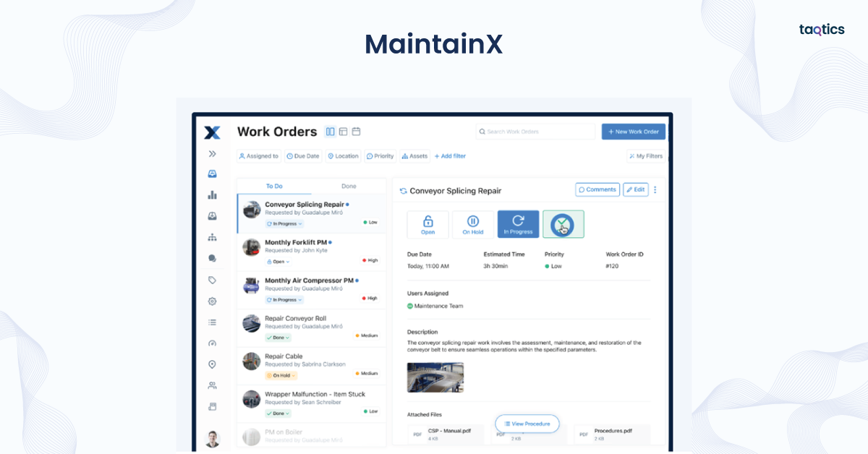Viewport: 868px width, 454px height.
Task: Click the Search Work Orders field
Action: 535,132
